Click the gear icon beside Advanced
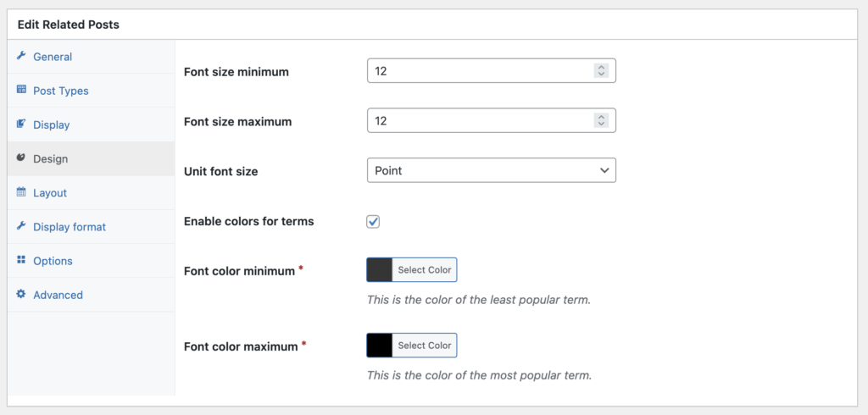 [21, 295]
